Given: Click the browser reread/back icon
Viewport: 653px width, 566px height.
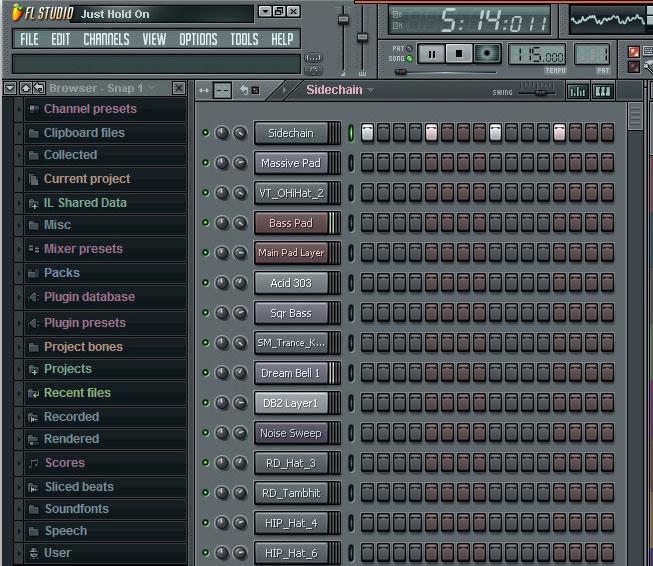Looking at the screenshot, I should 39,88.
